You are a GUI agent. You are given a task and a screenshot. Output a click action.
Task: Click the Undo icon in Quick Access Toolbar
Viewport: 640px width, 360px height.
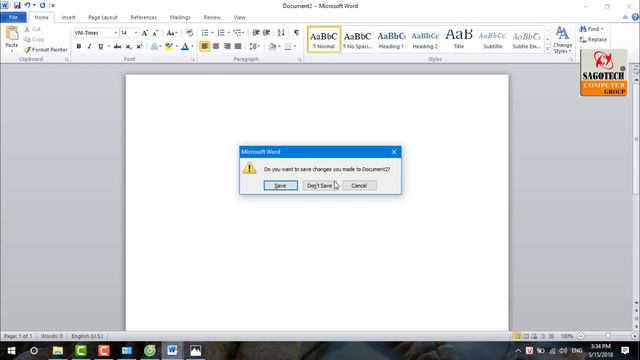pos(27,6)
